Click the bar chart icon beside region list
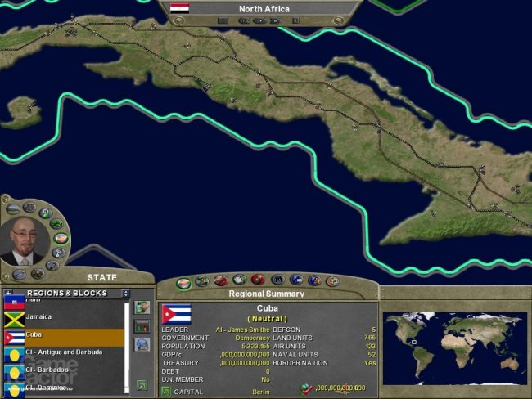 click(x=142, y=326)
